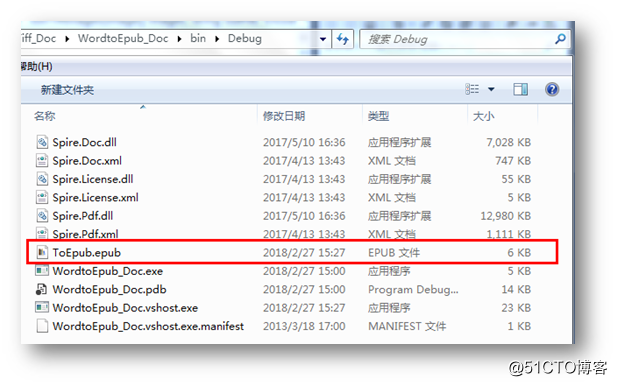
Task: Change the view with the view icon
Action: coord(472,89)
